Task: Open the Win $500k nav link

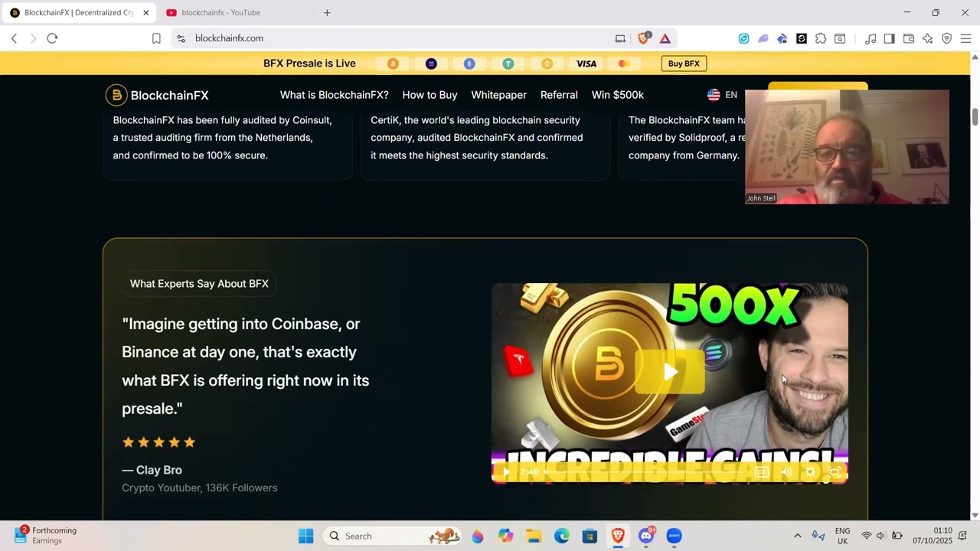Action: click(x=618, y=95)
